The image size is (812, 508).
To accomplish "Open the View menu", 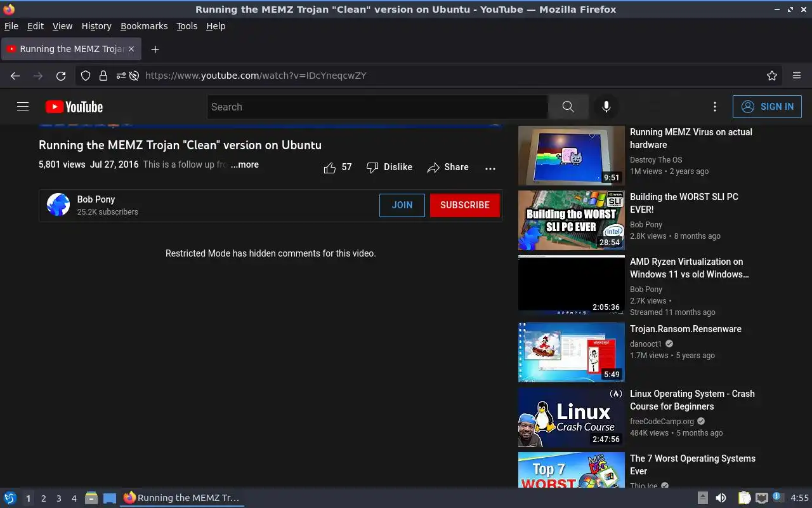I will [62, 26].
